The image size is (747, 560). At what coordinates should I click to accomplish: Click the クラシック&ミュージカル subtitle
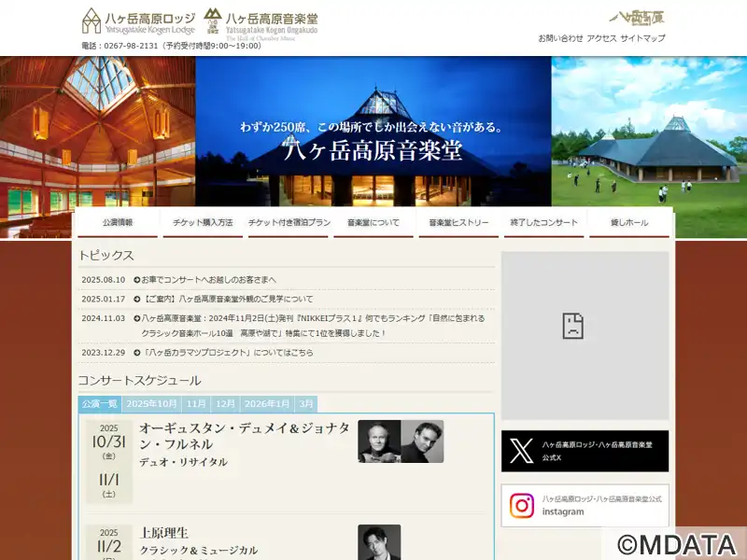pyautogui.click(x=199, y=551)
